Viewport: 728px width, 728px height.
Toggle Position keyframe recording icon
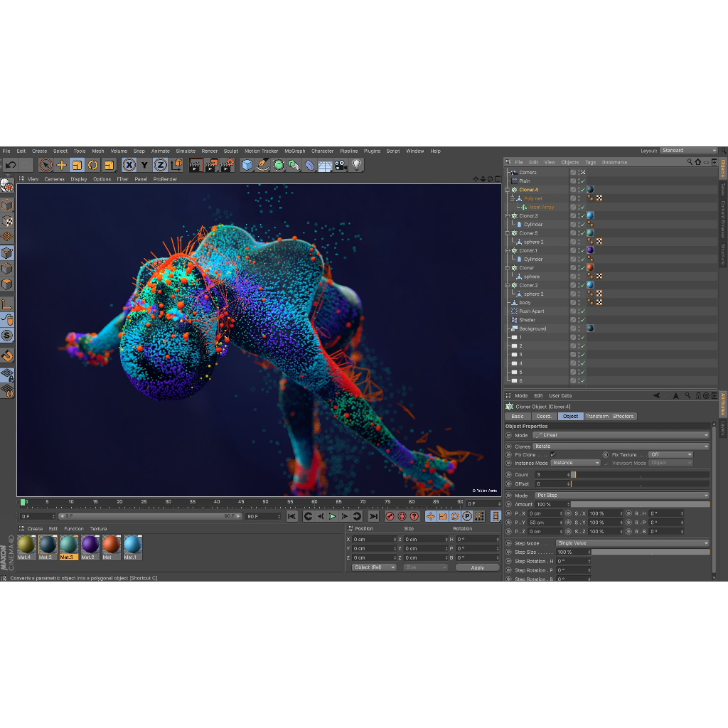430,516
